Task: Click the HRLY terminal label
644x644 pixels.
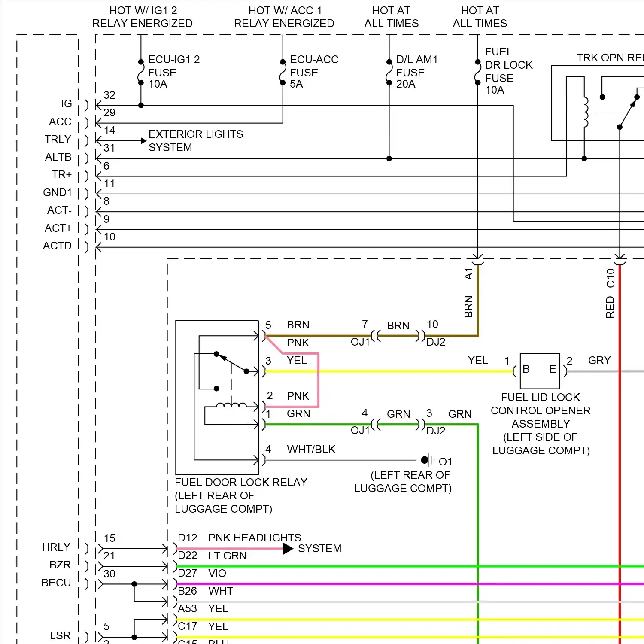Action: click(56, 547)
